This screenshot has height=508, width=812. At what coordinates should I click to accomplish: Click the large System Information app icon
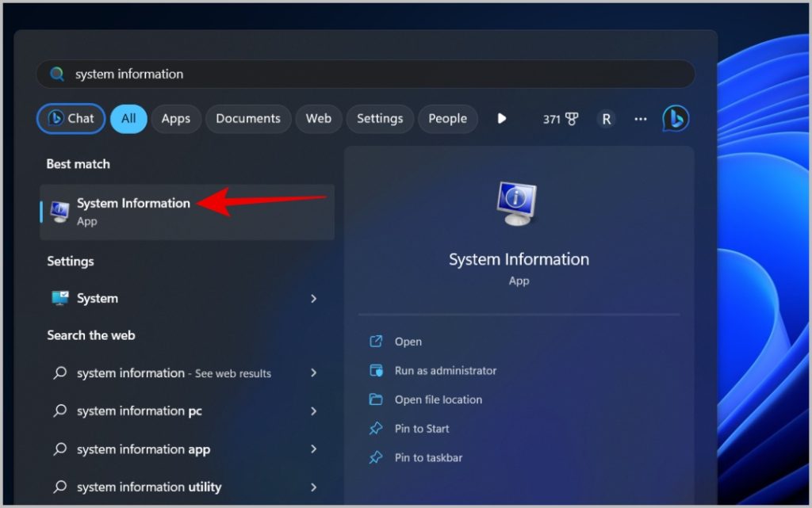[519, 204]
